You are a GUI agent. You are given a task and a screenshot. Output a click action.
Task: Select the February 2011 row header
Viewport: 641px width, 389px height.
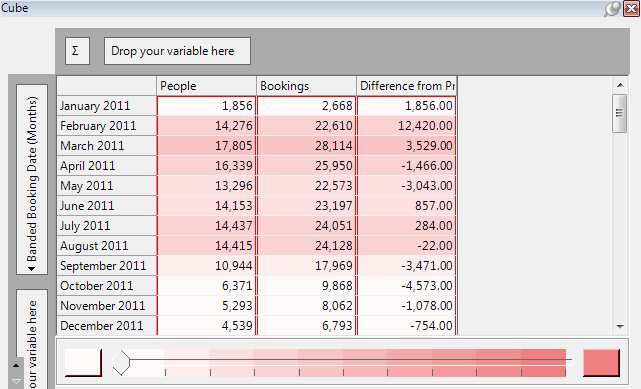tap(107, 126)
